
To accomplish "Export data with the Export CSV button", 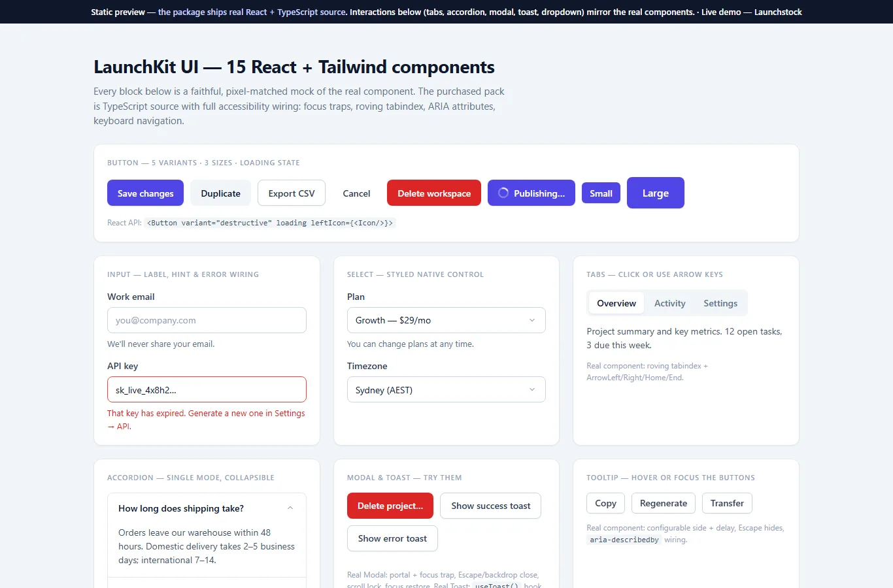I will pyautogui.click(x=292, y=193).
